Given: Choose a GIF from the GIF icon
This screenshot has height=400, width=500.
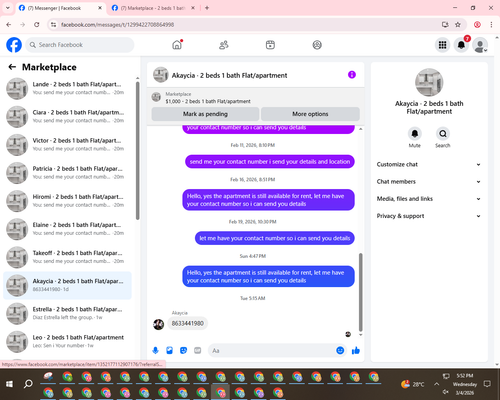Looking at the screenshot, I should click(198, 350).
